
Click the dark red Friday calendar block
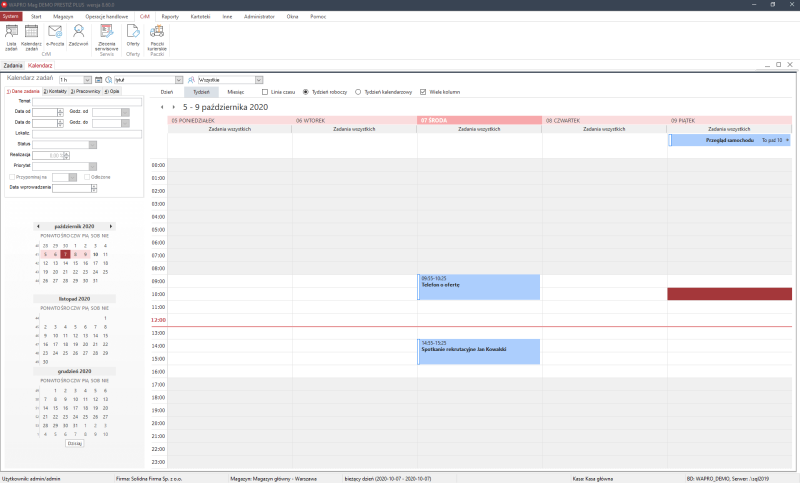[x=728, y=294]
